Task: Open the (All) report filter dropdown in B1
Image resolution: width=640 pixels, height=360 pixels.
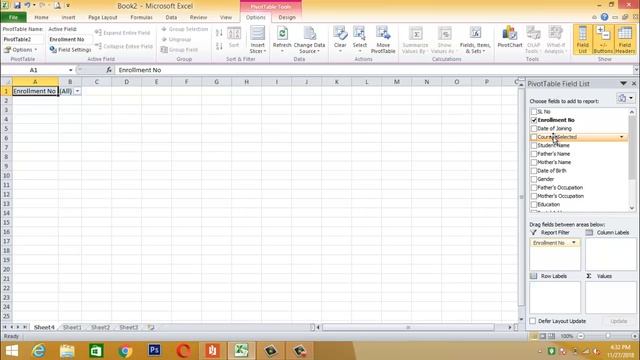Action: [77, 91]
